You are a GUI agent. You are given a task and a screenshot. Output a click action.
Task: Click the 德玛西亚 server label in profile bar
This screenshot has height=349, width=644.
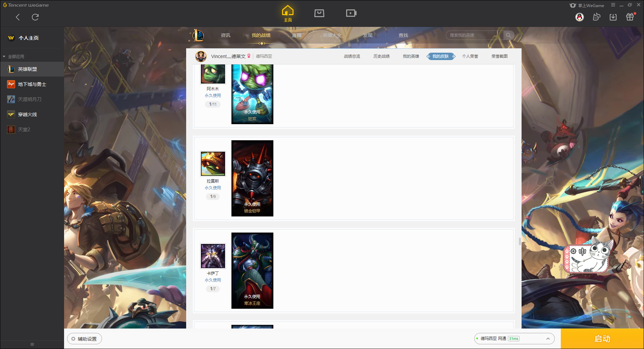pyautogui.click(x=264, y=56)
